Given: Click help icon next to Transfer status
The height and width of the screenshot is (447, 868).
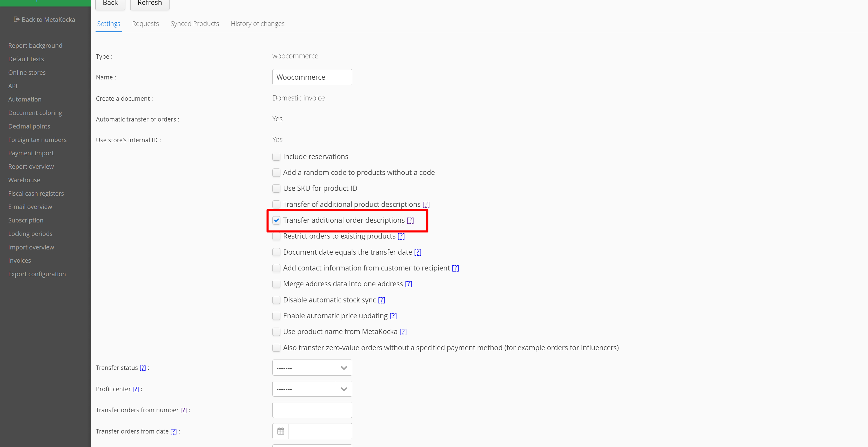Looking at the screenshot, I should [143, 368].
